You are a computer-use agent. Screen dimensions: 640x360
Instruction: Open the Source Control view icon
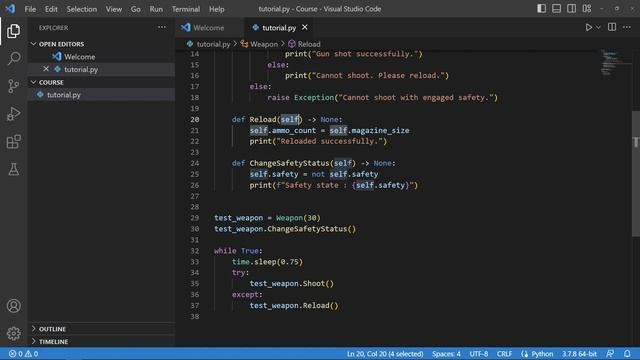tap(13, 86)
